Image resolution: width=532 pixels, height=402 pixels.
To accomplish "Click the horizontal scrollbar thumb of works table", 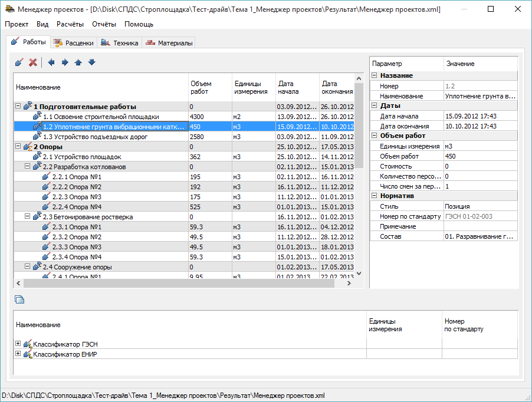I will tap(179, 283).
